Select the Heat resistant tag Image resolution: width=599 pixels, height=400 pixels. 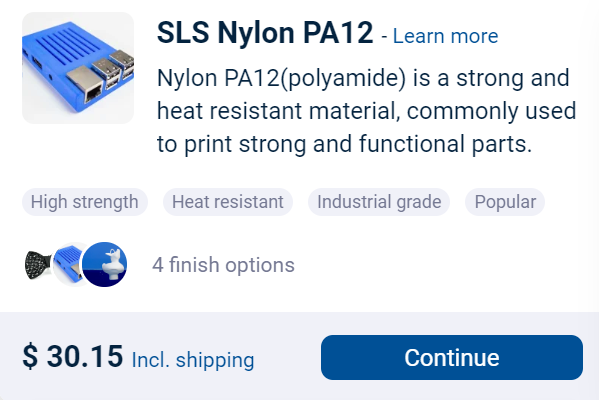(x=228, y=202)
